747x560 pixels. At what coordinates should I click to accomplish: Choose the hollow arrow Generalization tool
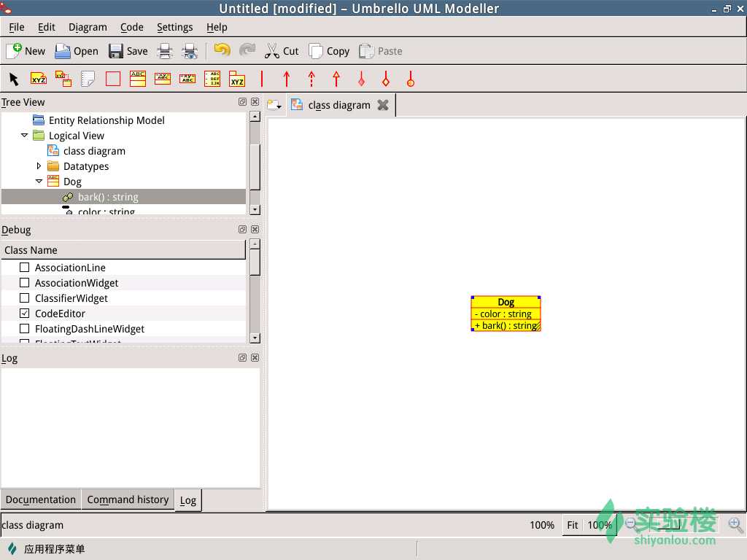point(336,79)
